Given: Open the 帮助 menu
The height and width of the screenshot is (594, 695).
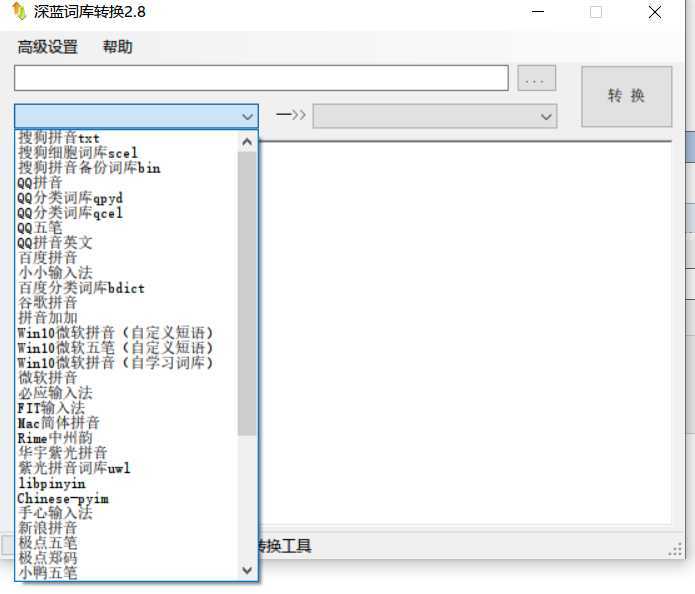Looking at the screenshot, I should coord(117,47).
